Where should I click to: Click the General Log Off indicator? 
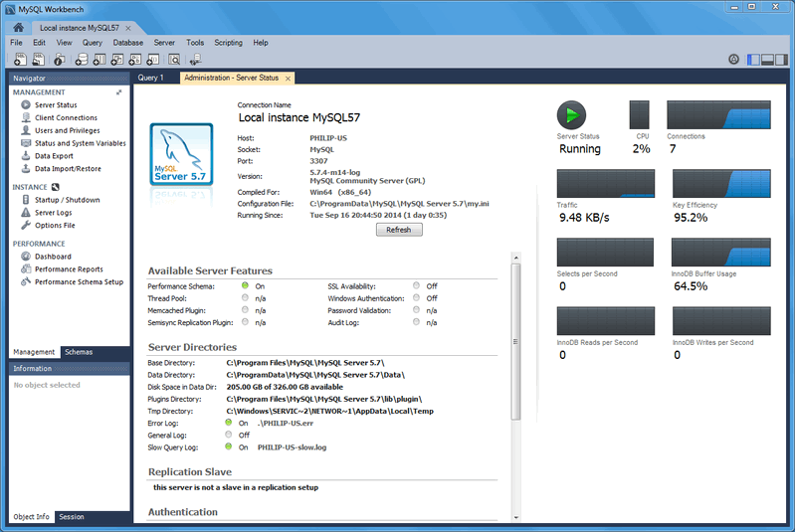(x=228, y=435)
